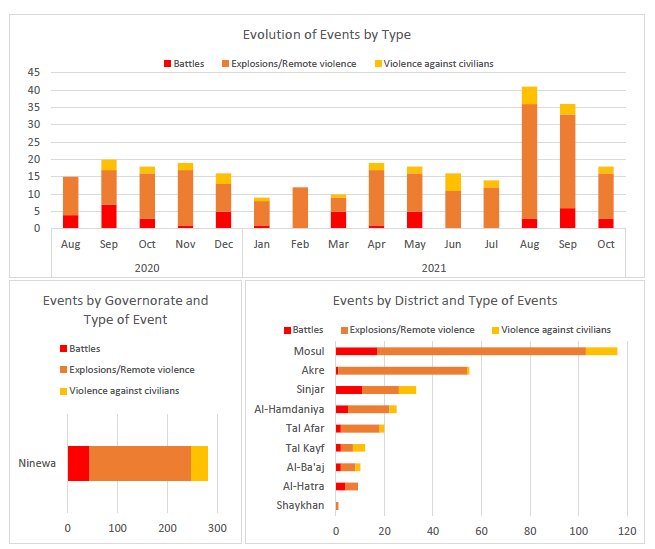Click the 2021 year group label

433,267
